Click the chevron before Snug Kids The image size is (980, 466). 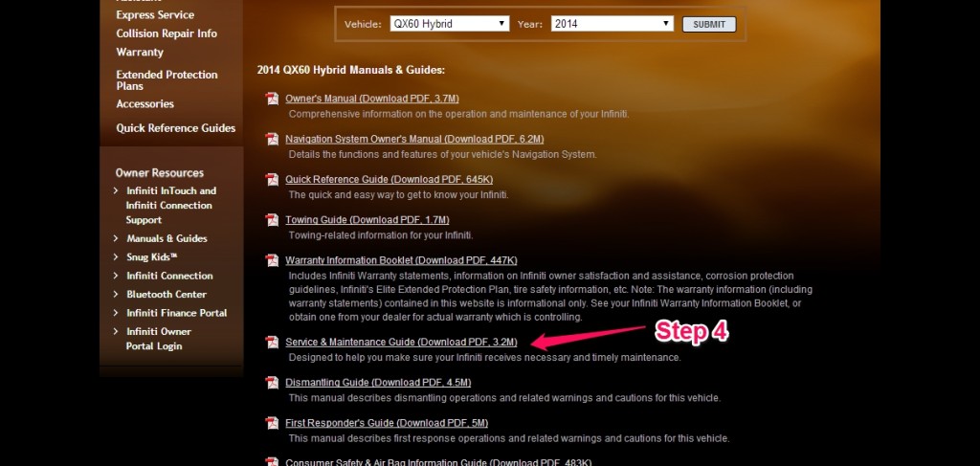(116, 256)
